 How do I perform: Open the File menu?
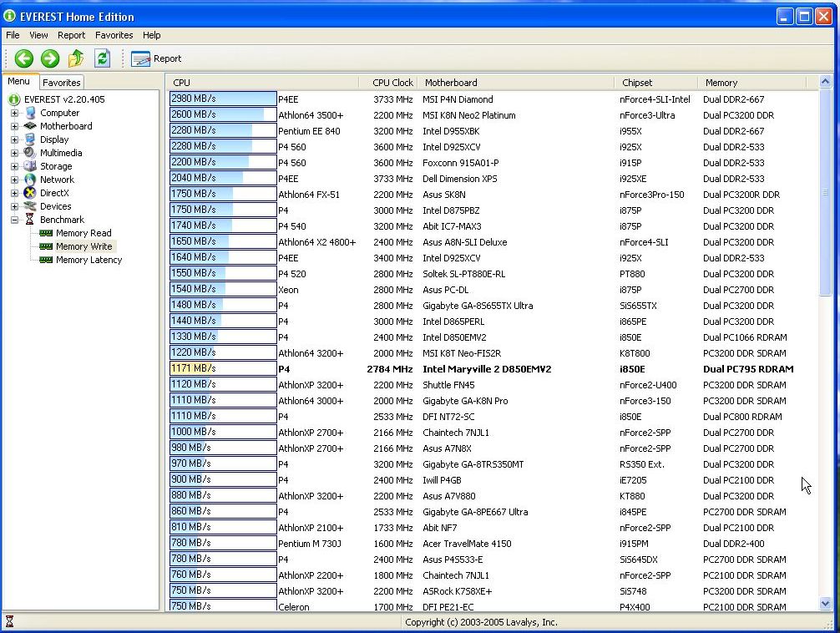[13, 35]
